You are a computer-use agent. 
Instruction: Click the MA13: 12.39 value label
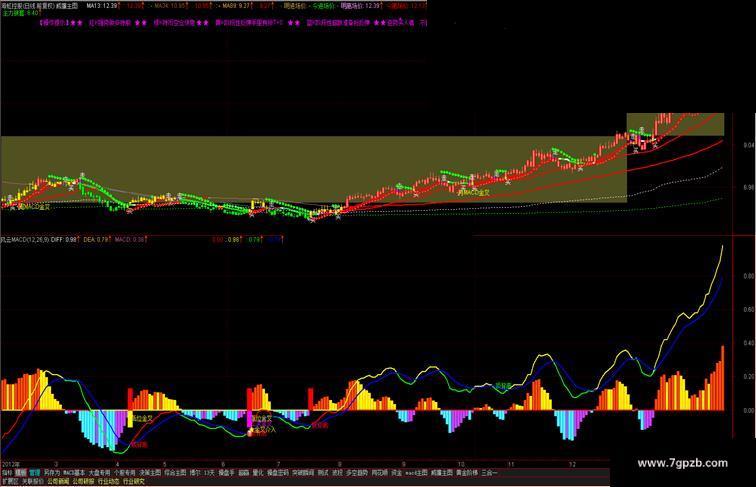click(x=102, y=6)
